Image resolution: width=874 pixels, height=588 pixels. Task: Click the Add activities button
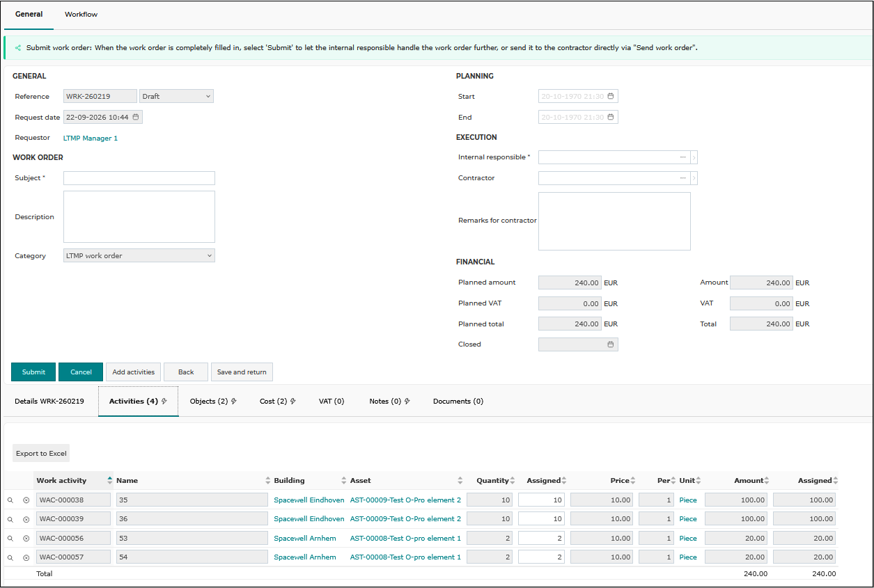pos(134,372)
